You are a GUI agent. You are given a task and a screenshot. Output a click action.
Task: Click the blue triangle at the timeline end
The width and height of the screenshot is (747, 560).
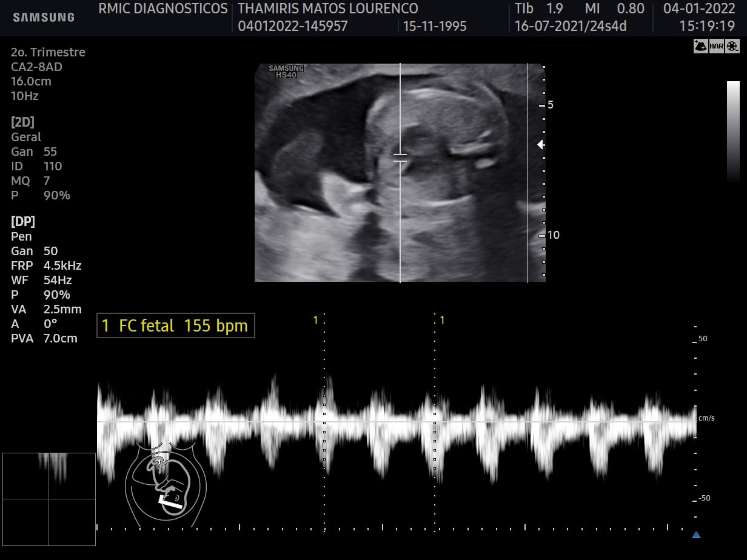(x=696, y=535)
